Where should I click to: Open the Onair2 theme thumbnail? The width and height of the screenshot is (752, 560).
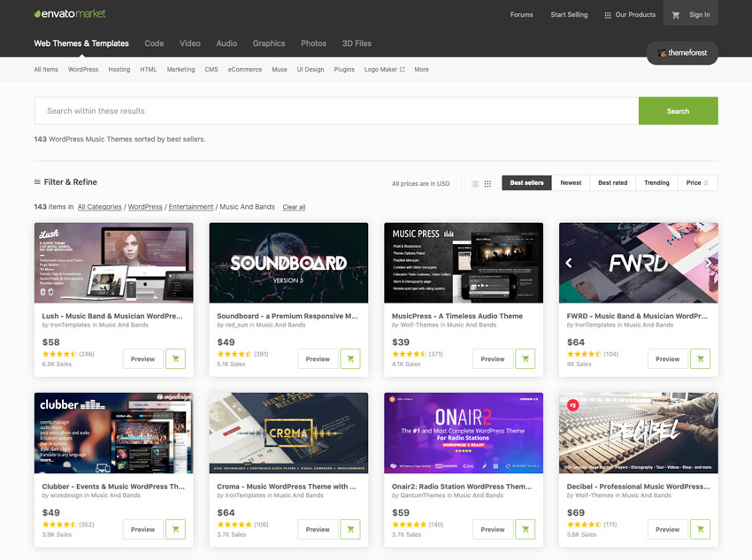click(464, 433)
